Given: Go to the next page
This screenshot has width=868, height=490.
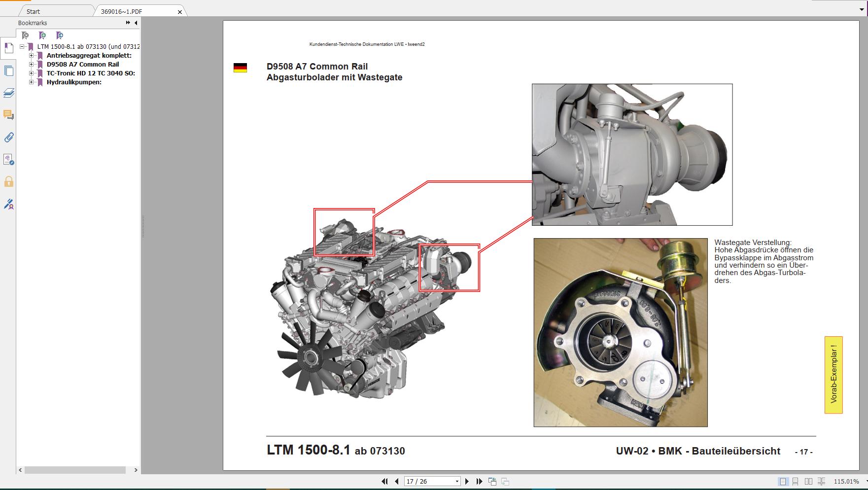Looking at the screenshot, I should [x=467, y=481].
